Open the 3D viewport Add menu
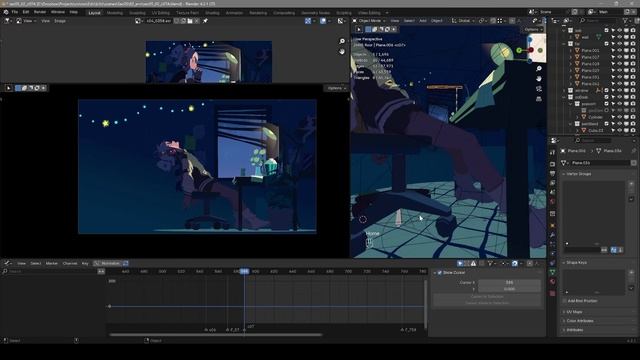640x360 pixels. (x=423, y=20)
